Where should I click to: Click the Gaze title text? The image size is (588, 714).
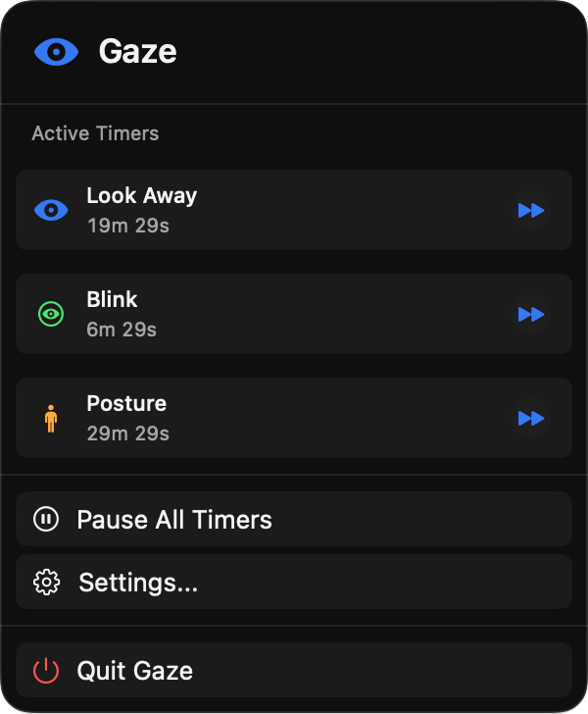pyautogui.click(x=137, y=52)
